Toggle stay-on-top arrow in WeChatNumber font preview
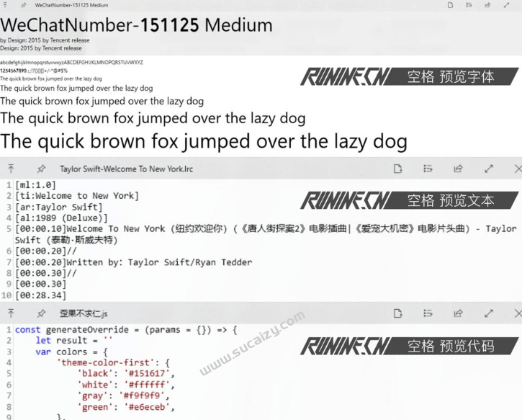The image size is (522, 420). coord(5,5)
